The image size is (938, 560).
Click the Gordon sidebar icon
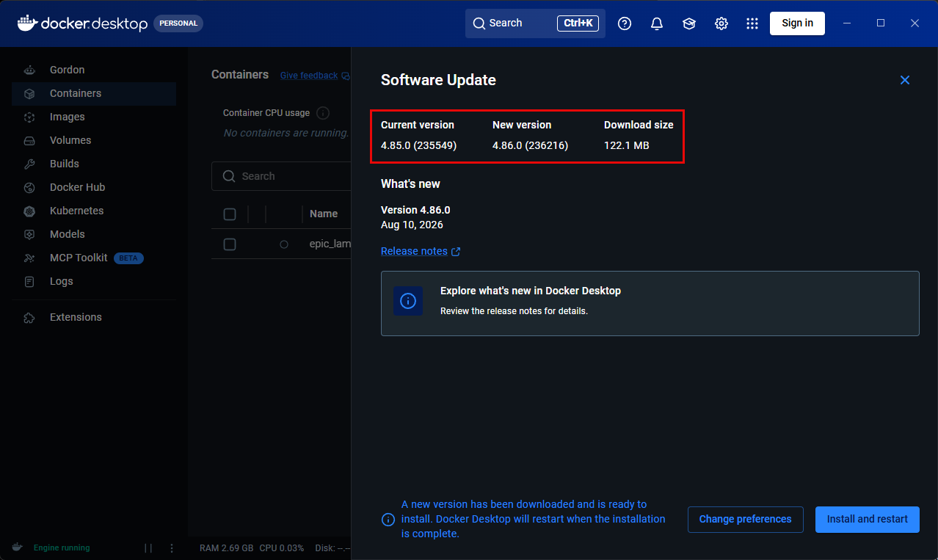[x=29, y=70]
